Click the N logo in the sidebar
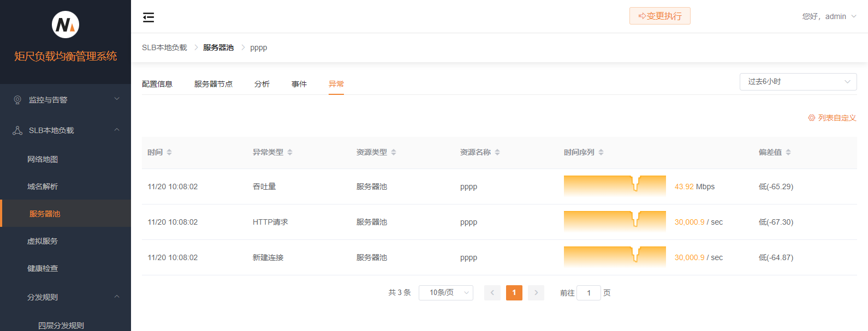Image resolution: width=868 pixels, height=331 pixels. pos(66,25)
